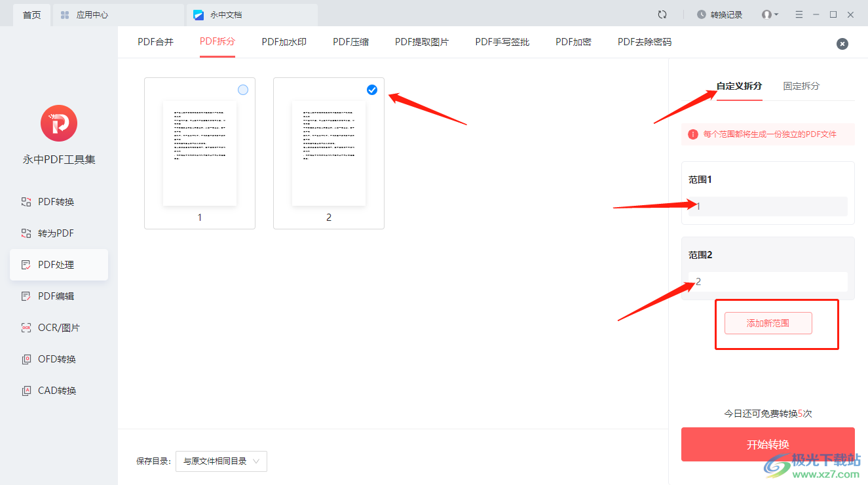Click 开始转换 button
This screenshot has width=868, height=485.
[768, 444]
